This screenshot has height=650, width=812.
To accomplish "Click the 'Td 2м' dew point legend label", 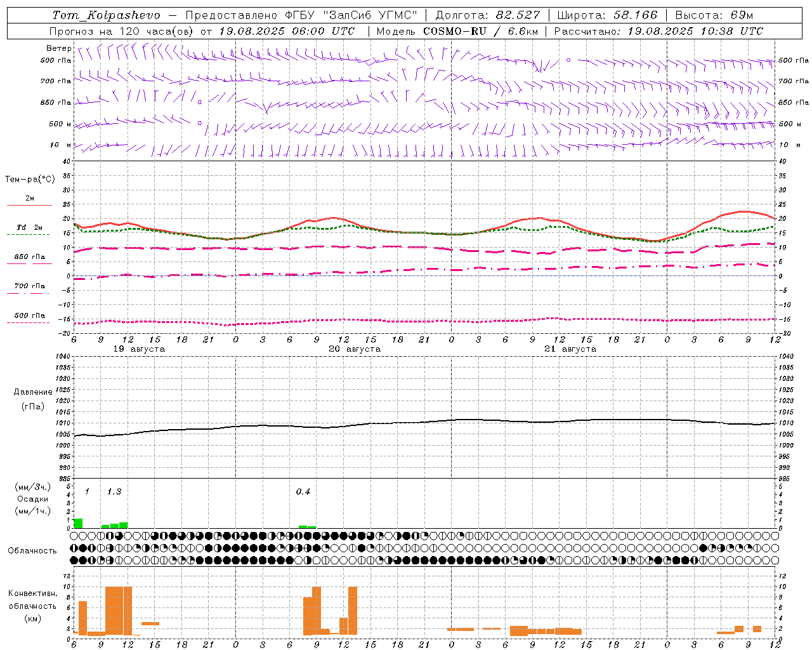I will pos(30,227).
